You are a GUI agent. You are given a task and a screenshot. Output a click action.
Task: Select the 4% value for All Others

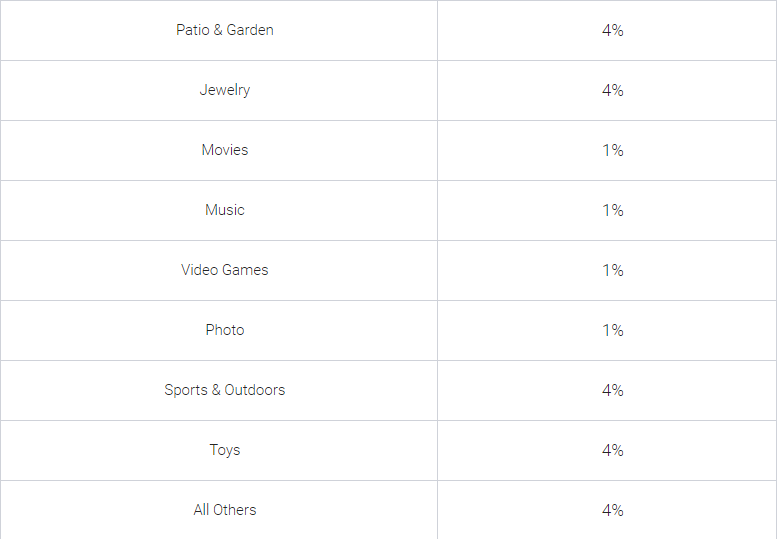tap(612, 510)
